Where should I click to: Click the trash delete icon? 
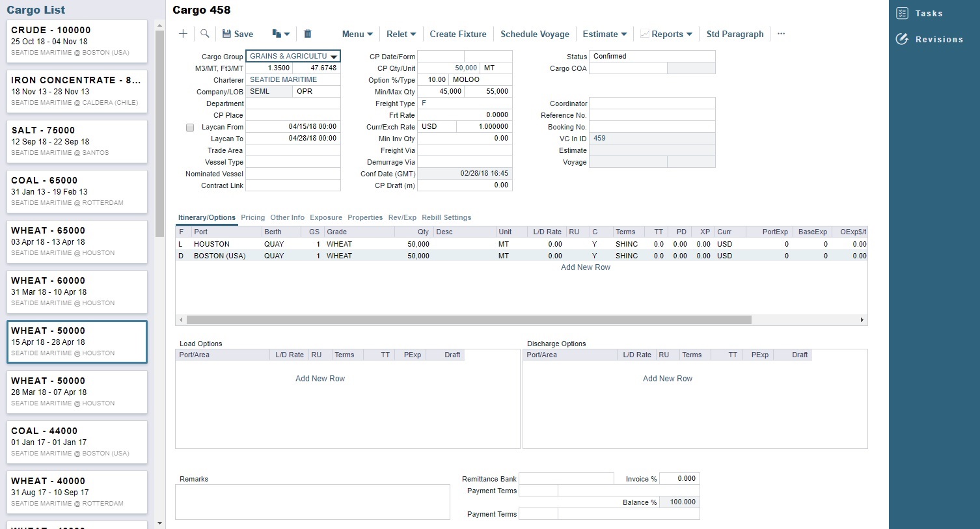click(x=308, y=34)
